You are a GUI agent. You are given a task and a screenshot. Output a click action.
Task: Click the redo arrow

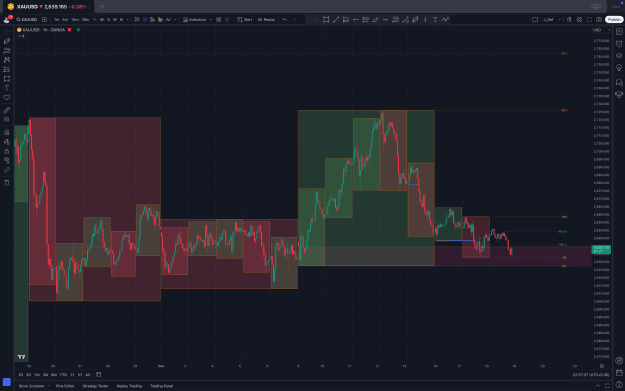pyautogui.click(x=295, y=20)
